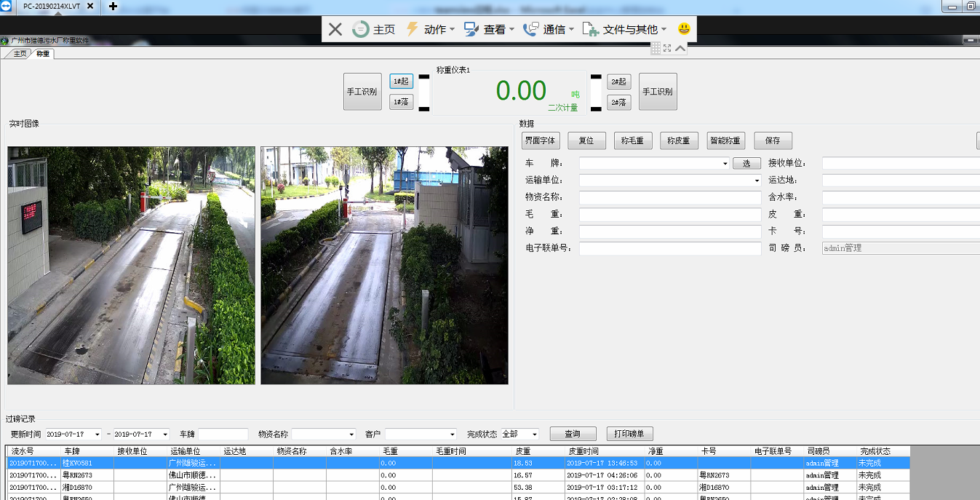Viewport: 980px width, 500px height.
Task: Click the 车牌 filter field in 过磅记录
Action: (x=223, y=434)
